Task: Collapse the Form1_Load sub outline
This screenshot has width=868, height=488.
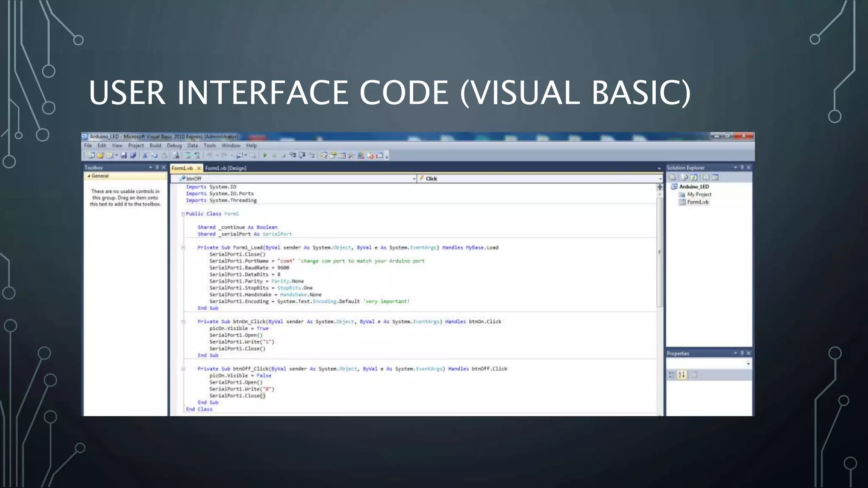Action: (x=183, y=247)
